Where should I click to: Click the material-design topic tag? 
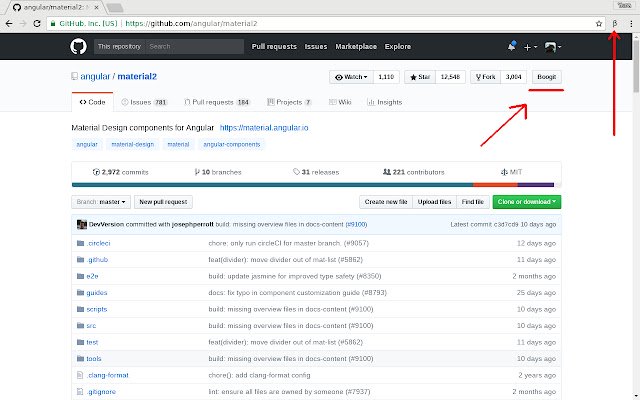click(133, 144)
